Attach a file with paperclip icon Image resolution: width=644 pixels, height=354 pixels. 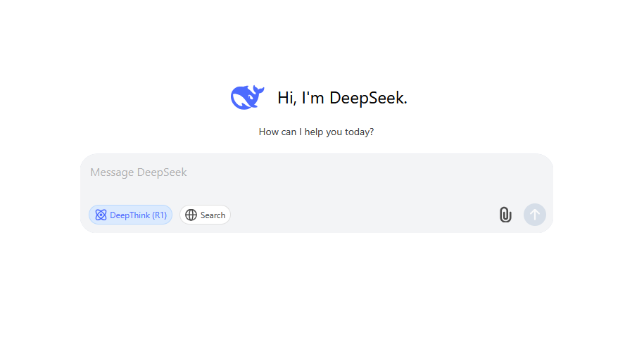(x=505, y=215)
